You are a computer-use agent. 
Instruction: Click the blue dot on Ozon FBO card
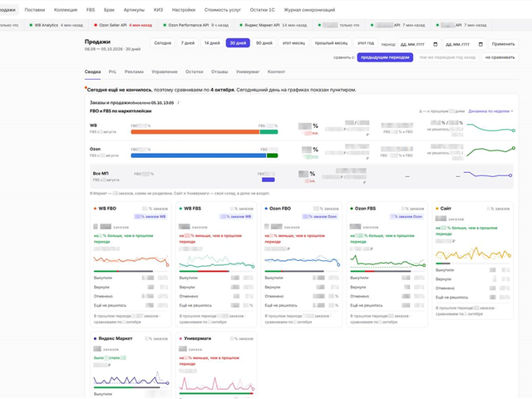266,209
